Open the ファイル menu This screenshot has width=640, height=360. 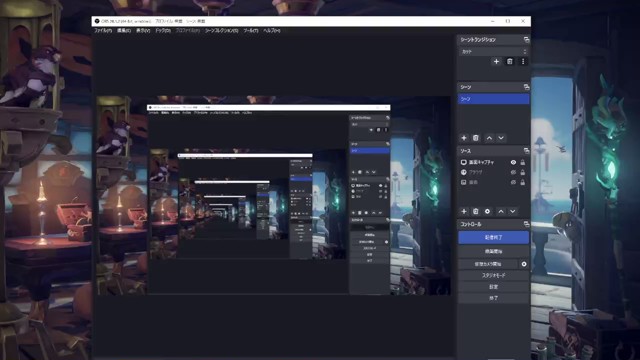103,31
